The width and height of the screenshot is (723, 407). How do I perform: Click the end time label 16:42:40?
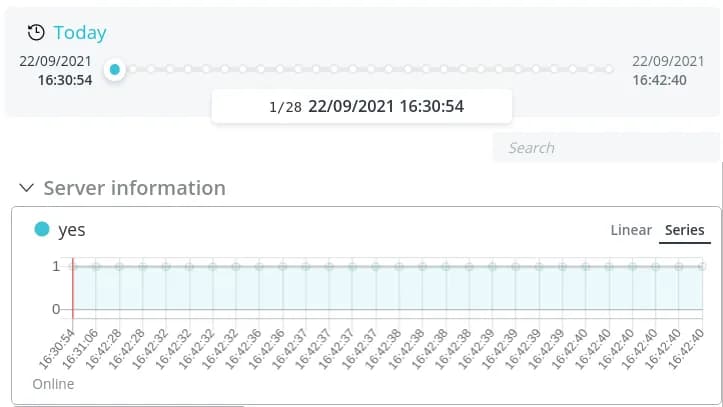[659, 80]
